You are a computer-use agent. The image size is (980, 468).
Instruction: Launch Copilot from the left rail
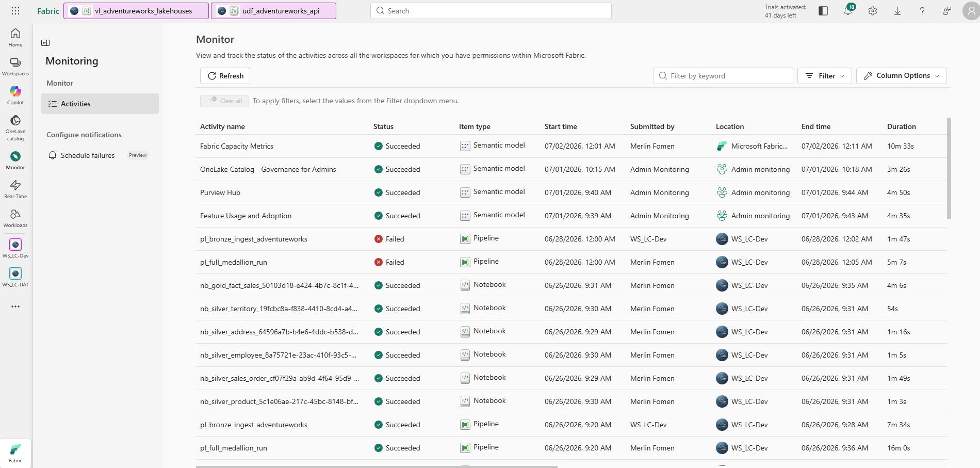pyautogui.click(x=15, y=95)
